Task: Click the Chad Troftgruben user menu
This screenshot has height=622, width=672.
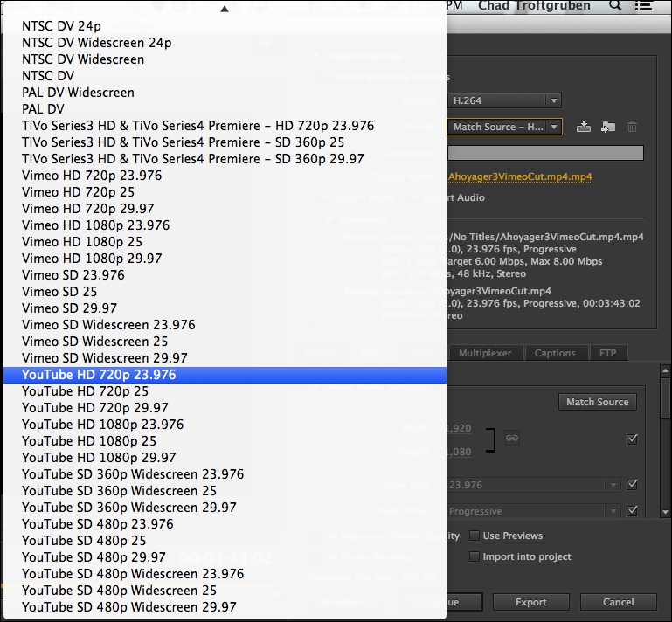Action: (x=534, y=5)
